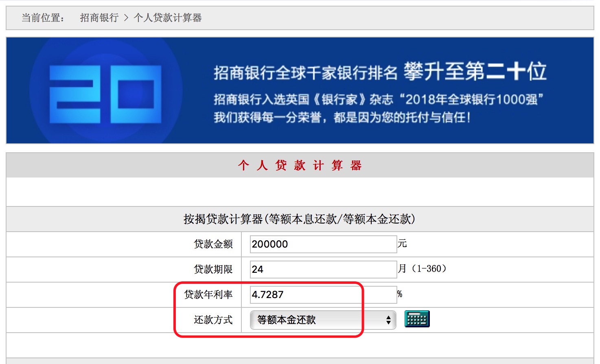Click the 还款方式 label
Image resolution: width=600 pixels, height=364 pixels.
(x=213, y=320)
